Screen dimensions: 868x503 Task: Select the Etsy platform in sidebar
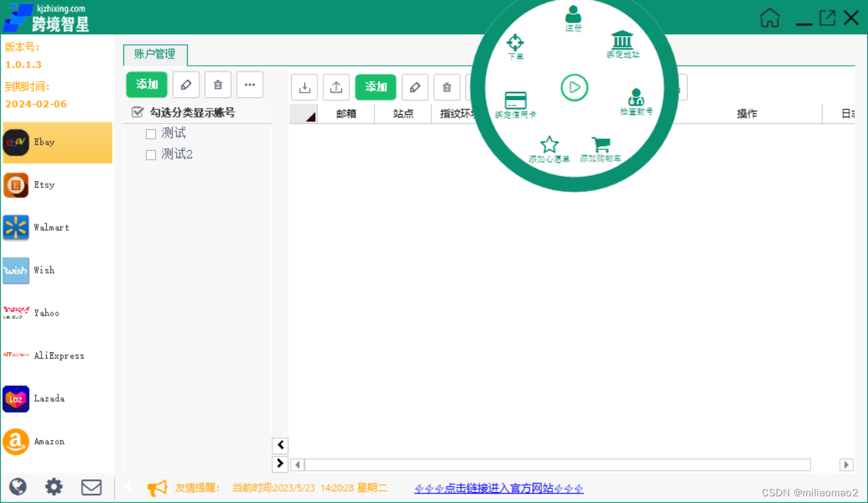(x=57, y=185)
